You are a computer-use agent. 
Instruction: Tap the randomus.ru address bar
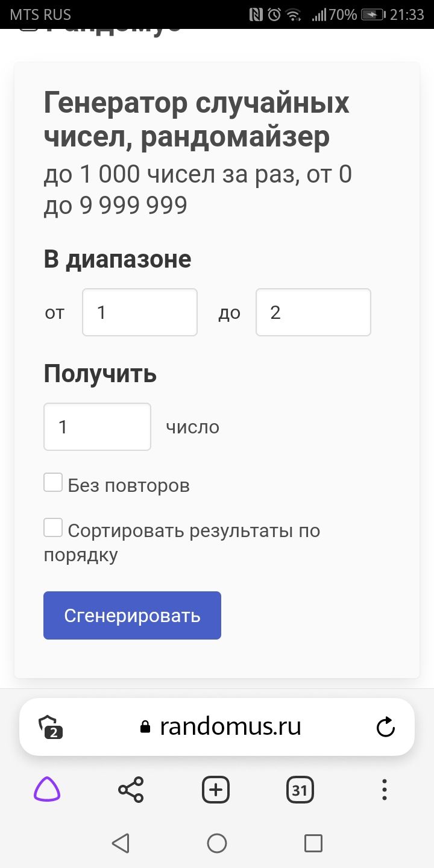(x=229, y=727)
